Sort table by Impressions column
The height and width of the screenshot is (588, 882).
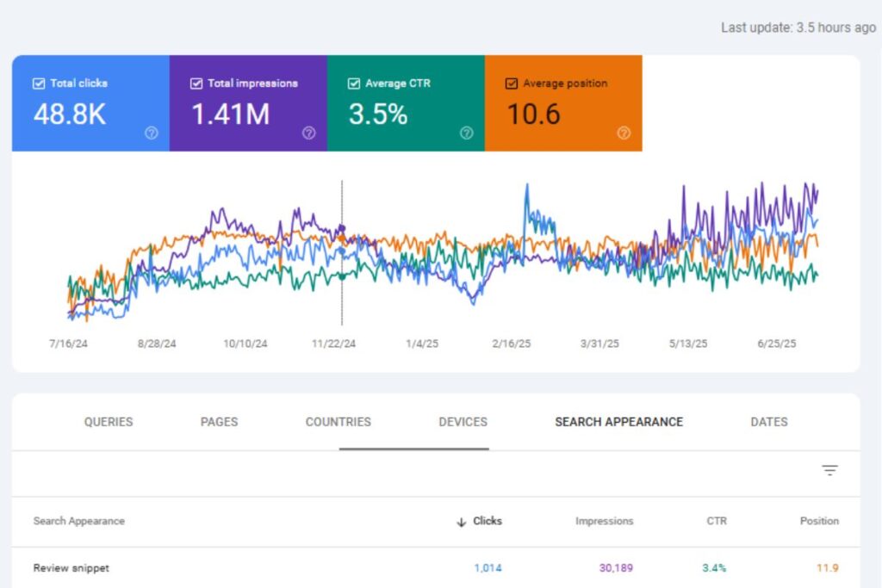(x=604, y=521)
